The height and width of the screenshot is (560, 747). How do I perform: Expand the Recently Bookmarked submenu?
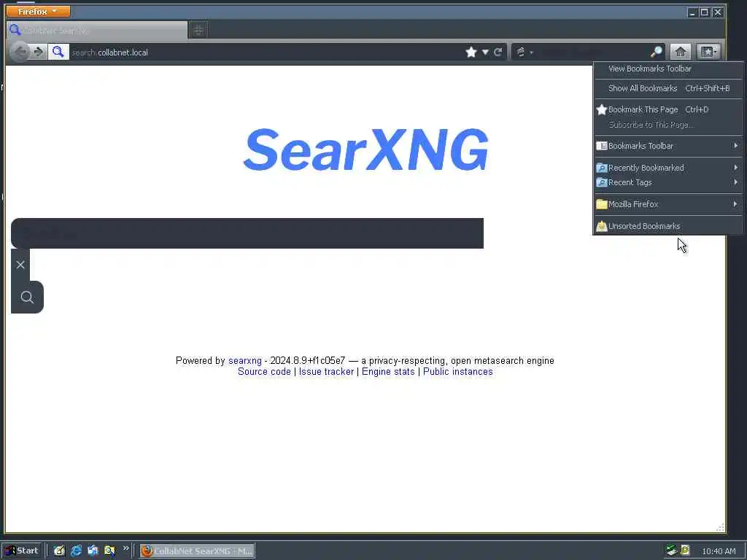[668, 168]
